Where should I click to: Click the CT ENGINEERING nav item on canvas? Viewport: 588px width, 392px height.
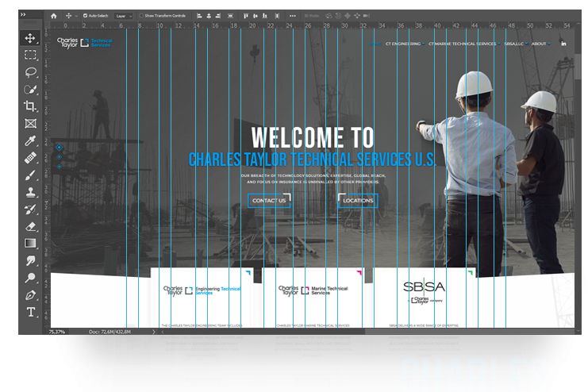(405, 44)
